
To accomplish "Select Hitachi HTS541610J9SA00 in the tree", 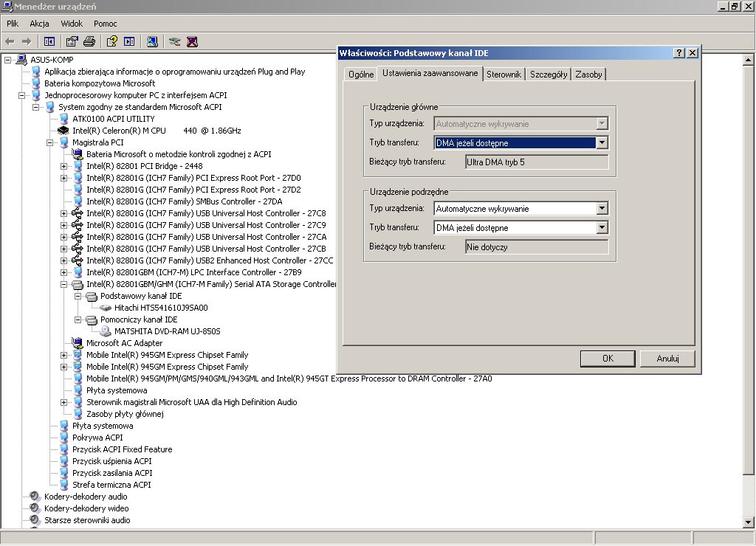I will coord(161,308).
